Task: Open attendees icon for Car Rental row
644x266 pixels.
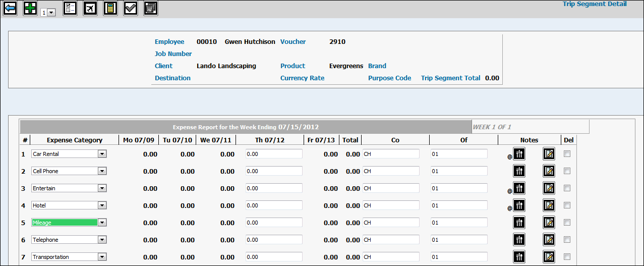Action: 519,154
